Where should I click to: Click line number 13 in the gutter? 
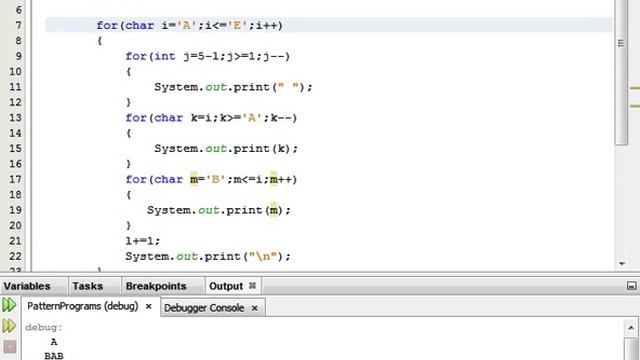(x=15, y=118)
